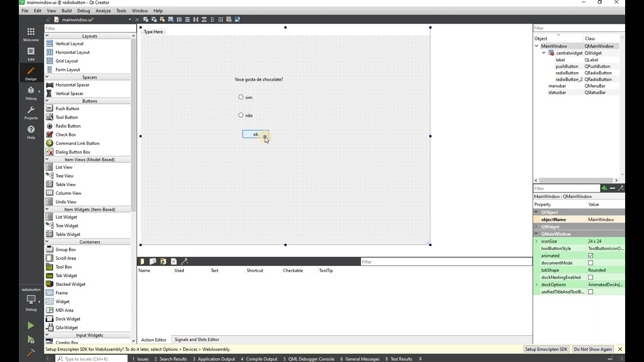This screenshot has width=644, height=362.
Task: Switch to Edit mode in sidebar
Action: [x=31, y=54]
